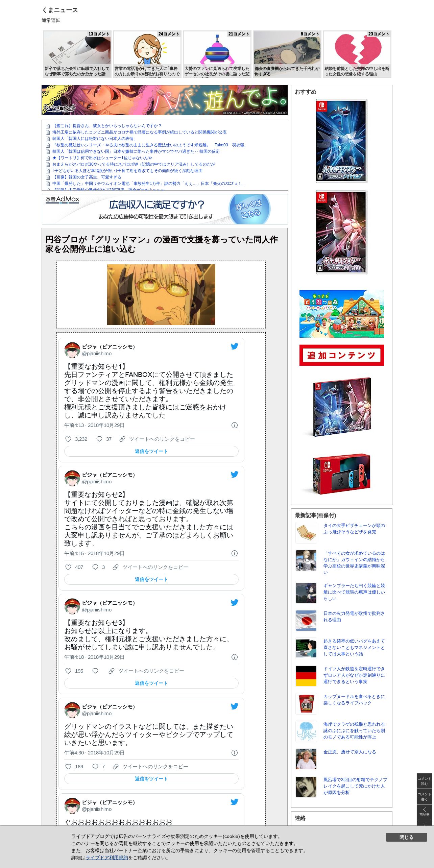Like the tweet with 195 likes
This screenshot has width=434, height=868.
[x=68, y=671]
